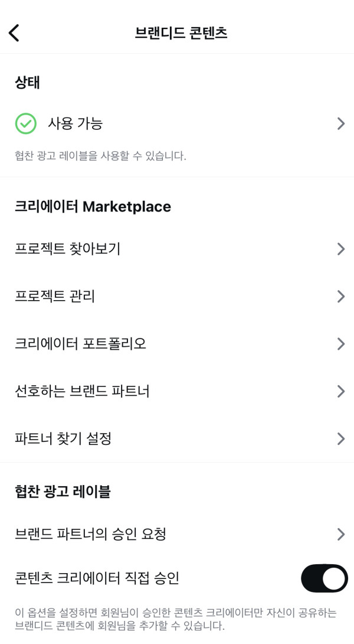This screenshot has height=644, width=354.
Task: Open 선호하는 브랜드 파트너 settings
Action: pyautogui.click(x=82, y=391)
